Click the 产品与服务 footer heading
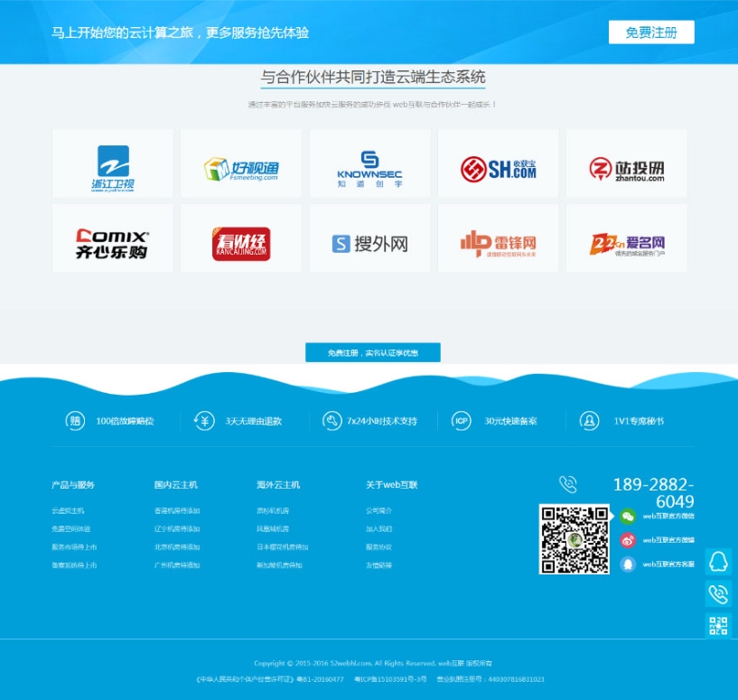This screenshot has height=700, width=738. tap(73, 485)
